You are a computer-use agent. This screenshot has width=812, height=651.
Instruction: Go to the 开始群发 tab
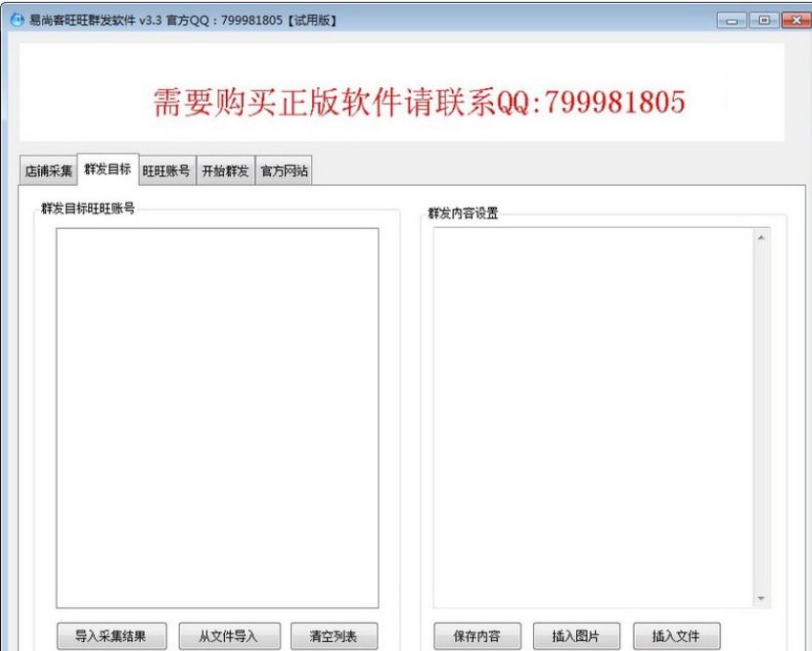(x=225, y=170)
